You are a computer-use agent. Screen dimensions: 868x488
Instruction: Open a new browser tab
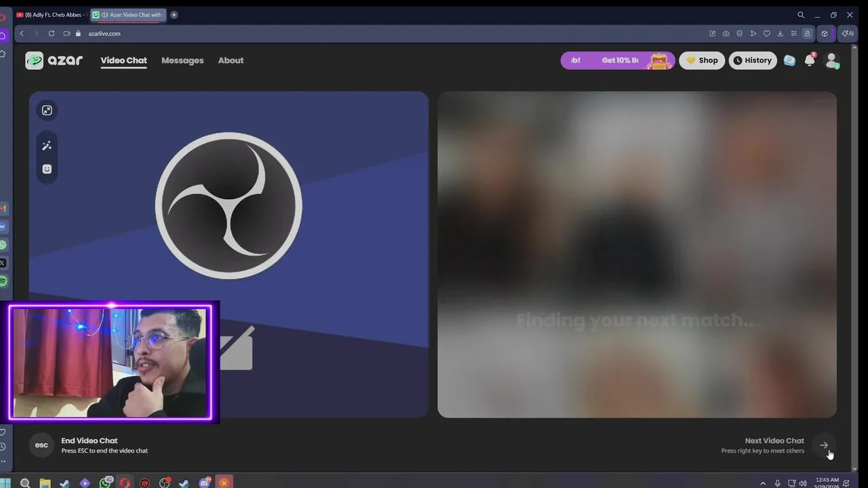click(174, 15)
